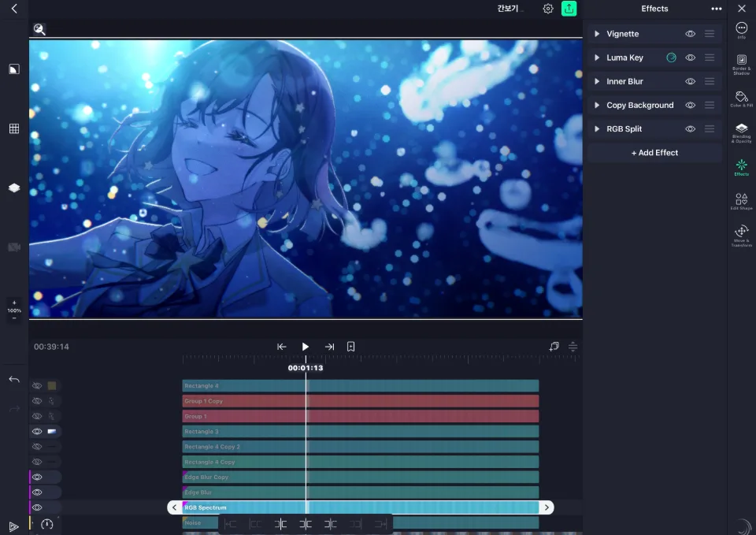Jump to previous keyframe or clip start
Viewport: 756px width, 535px height.
click(282, 347)
